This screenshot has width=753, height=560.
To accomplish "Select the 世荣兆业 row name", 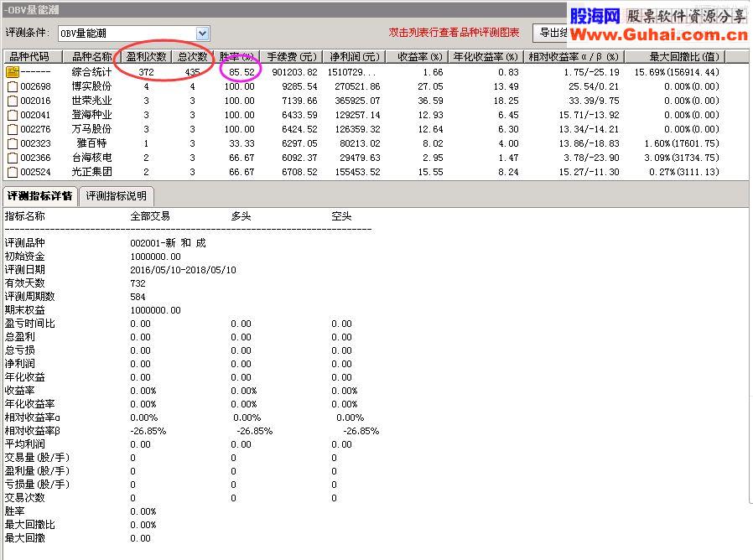I will tap(91, 101).
